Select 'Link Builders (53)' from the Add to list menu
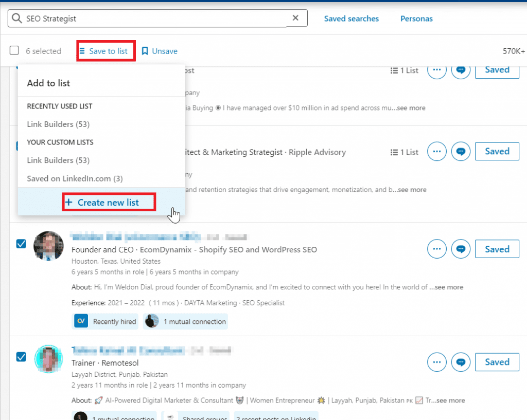Screen dimensions: 527x420 click(58, 124)
